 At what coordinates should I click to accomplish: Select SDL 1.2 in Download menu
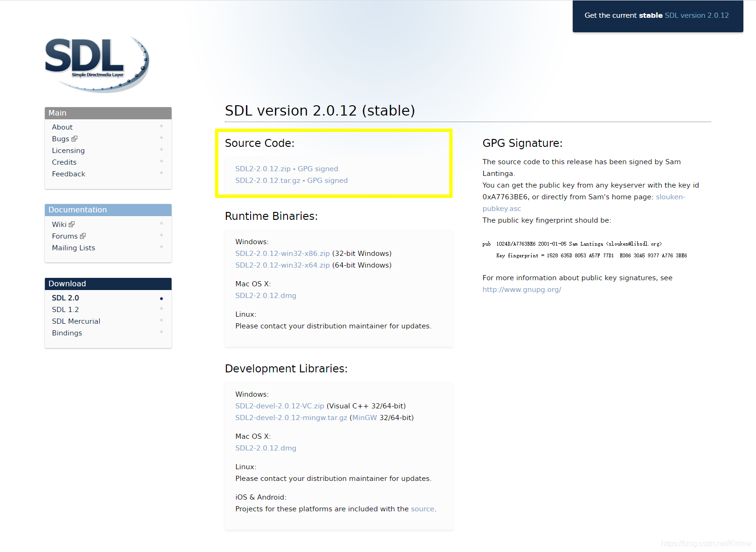point(65,310)
